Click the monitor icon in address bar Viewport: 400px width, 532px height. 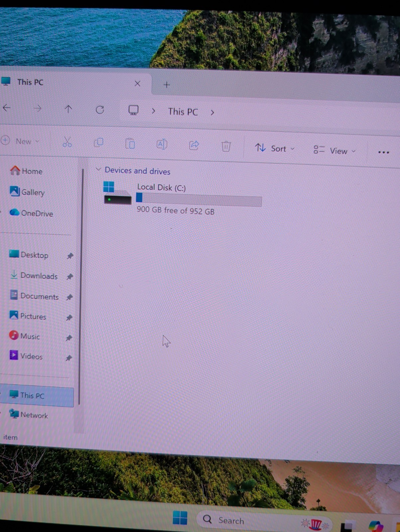tap(133, 110)
